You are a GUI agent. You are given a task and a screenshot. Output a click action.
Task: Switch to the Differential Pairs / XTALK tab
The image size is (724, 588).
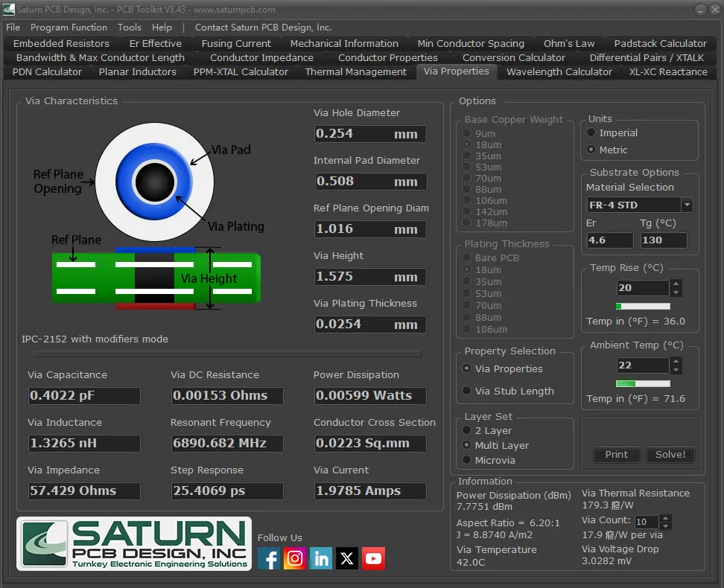coord(647,58)
